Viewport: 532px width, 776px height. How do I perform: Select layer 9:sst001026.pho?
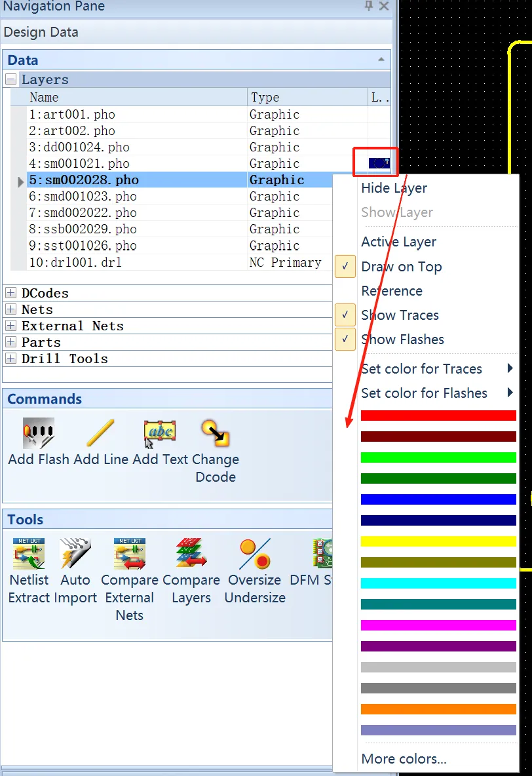coord(83,246)
